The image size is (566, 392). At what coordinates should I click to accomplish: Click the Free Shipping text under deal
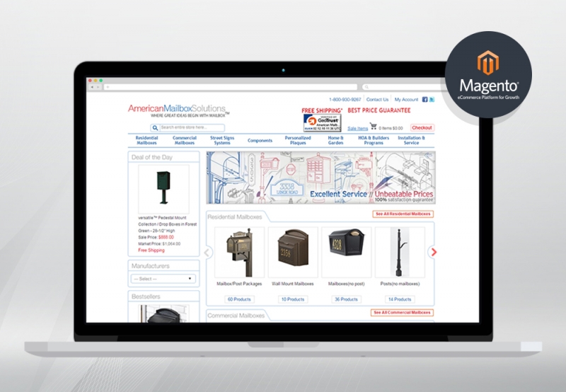point(151,250)
